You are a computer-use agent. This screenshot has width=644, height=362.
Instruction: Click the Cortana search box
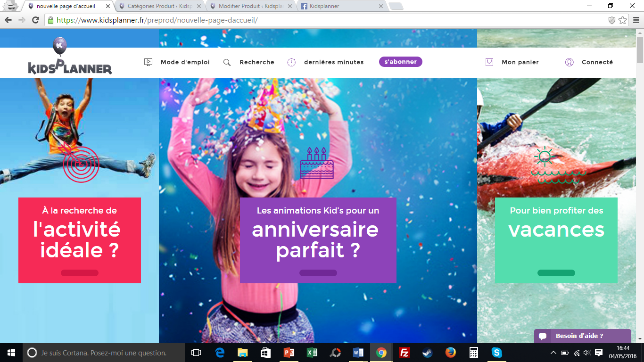(x=104, y=353)
